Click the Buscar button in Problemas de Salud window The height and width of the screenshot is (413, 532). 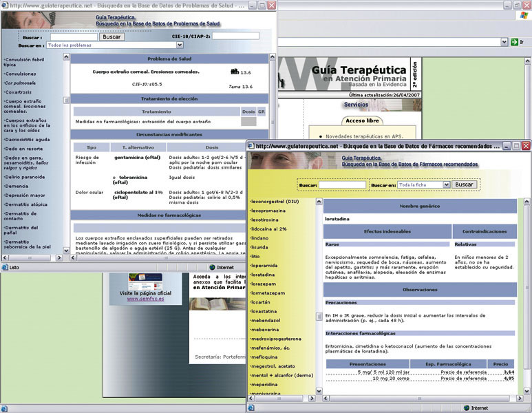click(111, 37)
